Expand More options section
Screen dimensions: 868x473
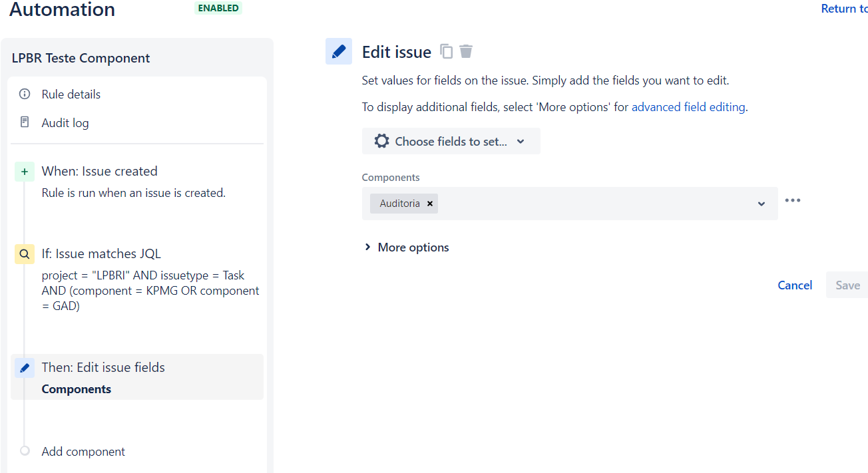pos(406,247)
